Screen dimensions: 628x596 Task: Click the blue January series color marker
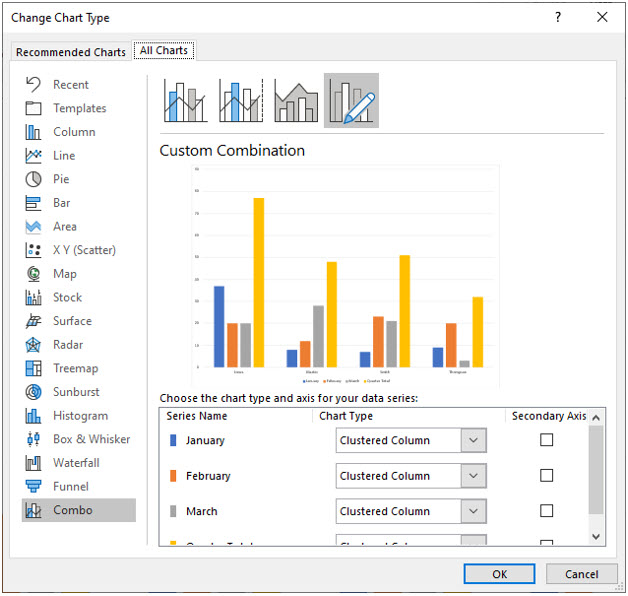(173, 440)
